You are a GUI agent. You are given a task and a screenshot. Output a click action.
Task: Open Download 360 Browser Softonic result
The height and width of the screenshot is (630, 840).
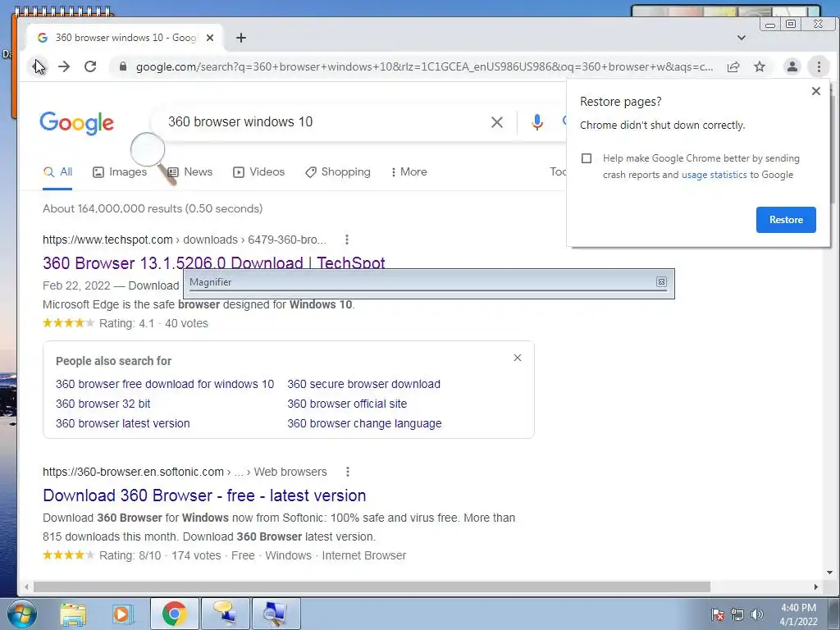[x=204, y=495]
